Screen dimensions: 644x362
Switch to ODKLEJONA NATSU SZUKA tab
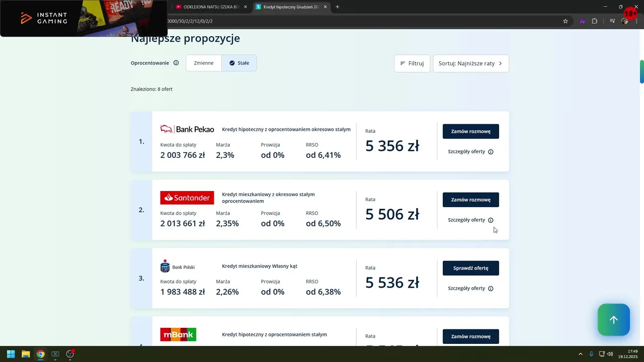tap(211, 7)
